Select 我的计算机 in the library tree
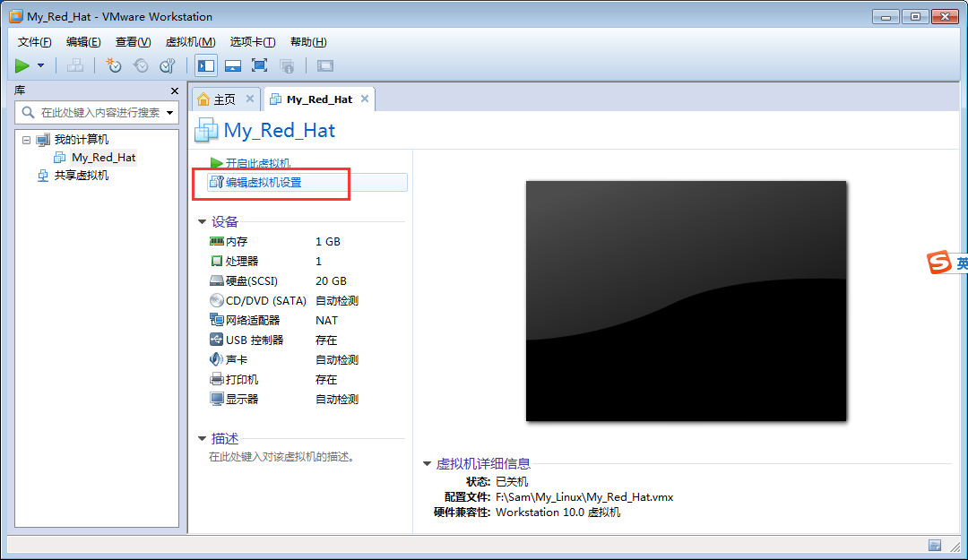Screen dimensions: 968x560 (x=81, y=140)
